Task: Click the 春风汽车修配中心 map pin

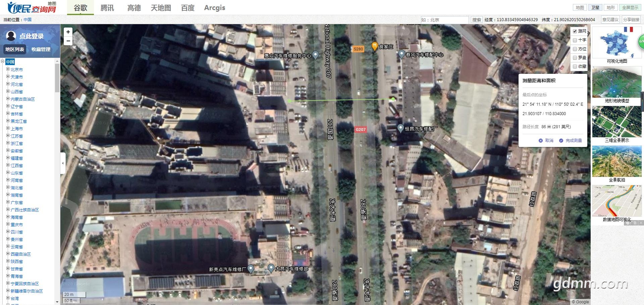Action: 401,54
